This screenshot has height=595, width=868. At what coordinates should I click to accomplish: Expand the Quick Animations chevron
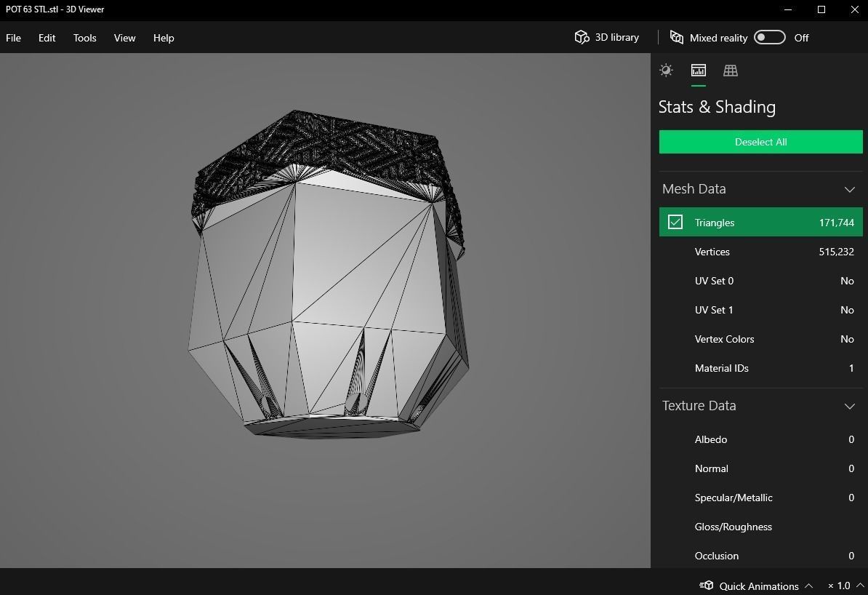[x=809, y=585]
